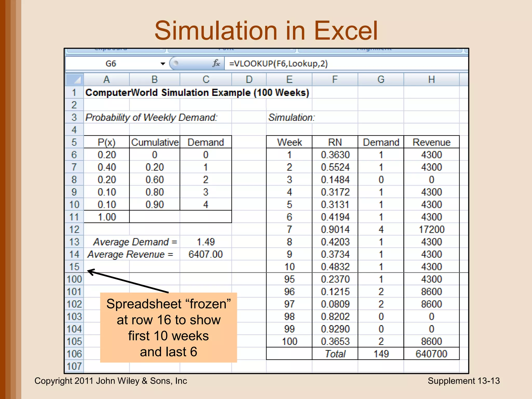Click week number 100 cell
532x399 pixels.
pos(289,341)
